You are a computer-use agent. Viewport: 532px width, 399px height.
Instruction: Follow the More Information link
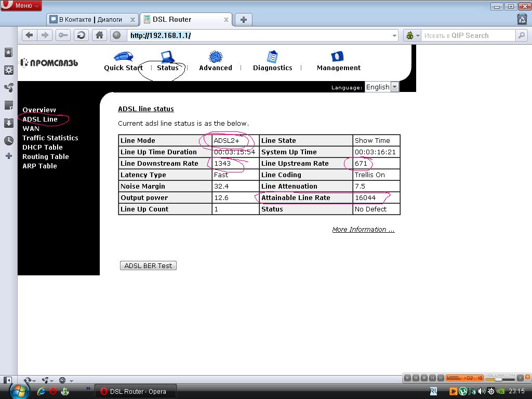pos(363,230)
